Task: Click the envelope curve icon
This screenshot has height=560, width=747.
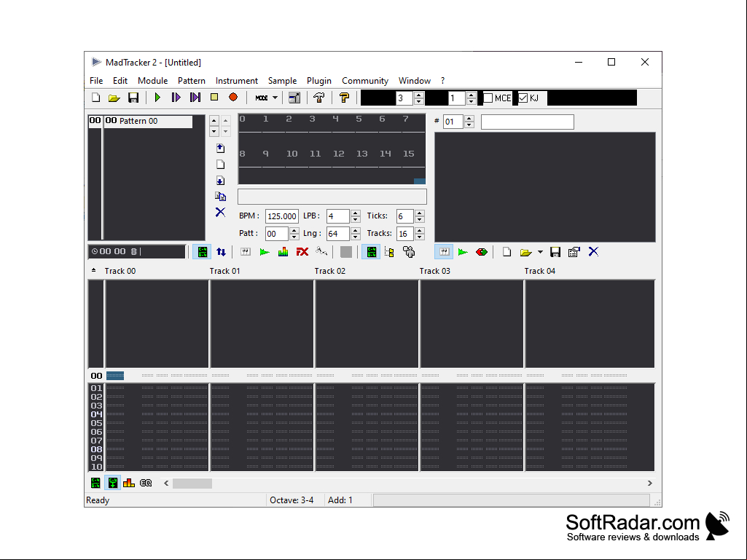Action: click(321, 251)
